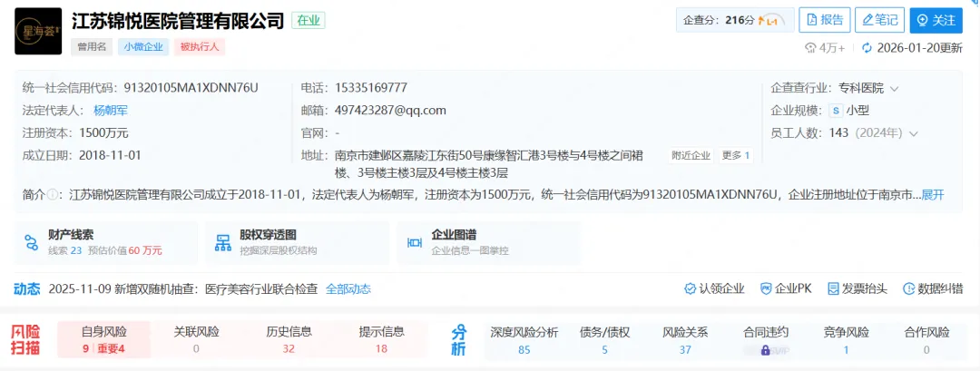980x371 pixels.
Task: Open 债务/债权 5 analysis
Action: (x=604, y=340)
